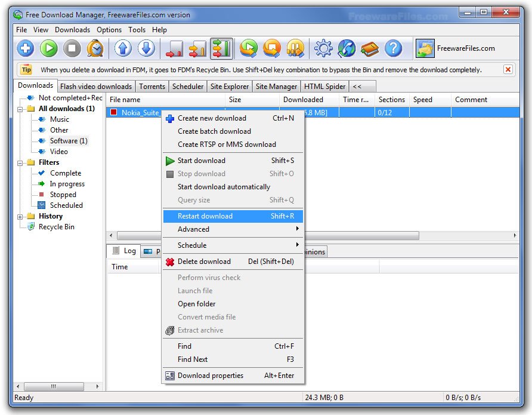This screenshot has height=415, width=532.
Task: Choose Start download automatically menu entry
Action: coord(233,187)
